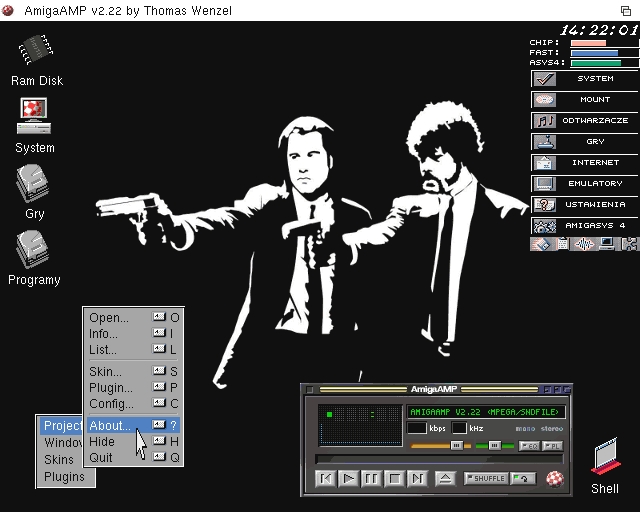Click the notepad icon in the bottom dock row
This screenshot has height=512, width=640.
[563, 244]
